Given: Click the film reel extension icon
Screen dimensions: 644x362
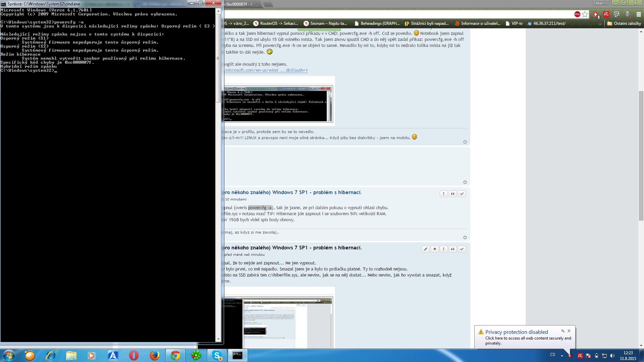Looking at the screenshot, I should pyautogui.click(x=616, y=14).
